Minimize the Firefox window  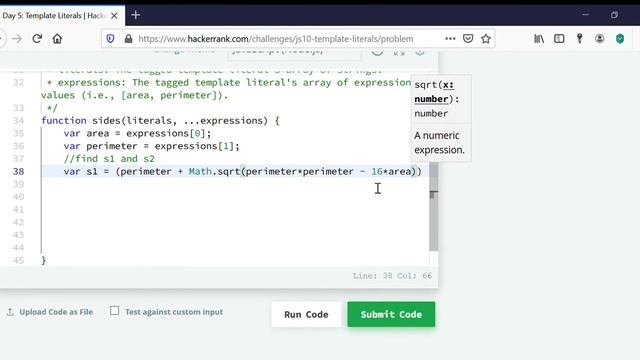[586, 15]
